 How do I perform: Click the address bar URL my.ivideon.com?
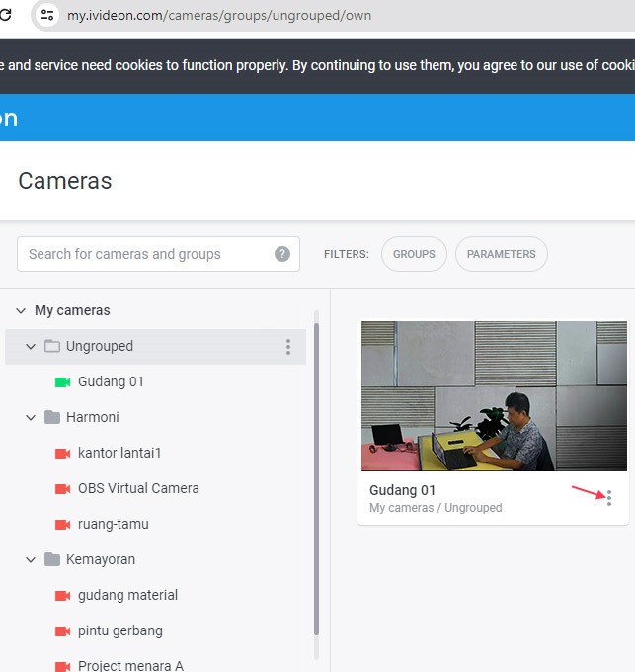tap(219, 16)
